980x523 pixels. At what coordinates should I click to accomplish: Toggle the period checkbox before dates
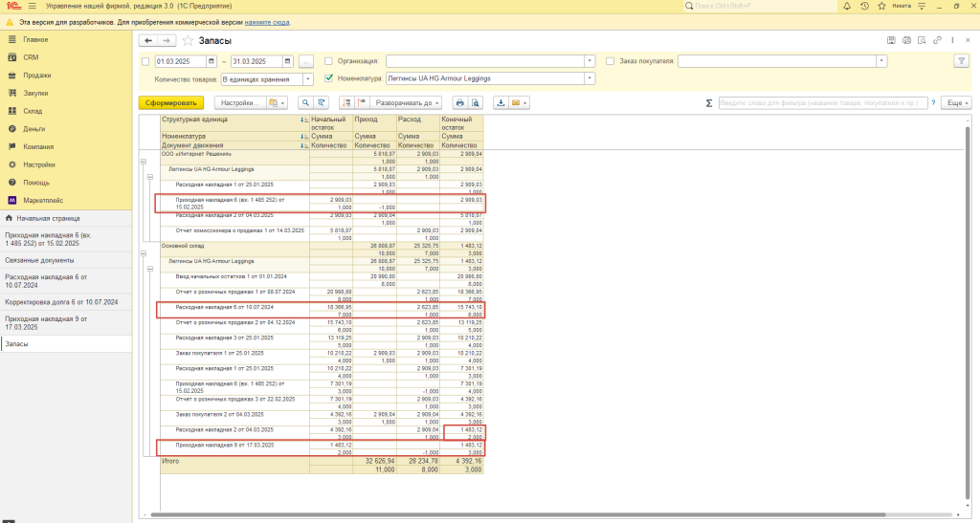145,62
